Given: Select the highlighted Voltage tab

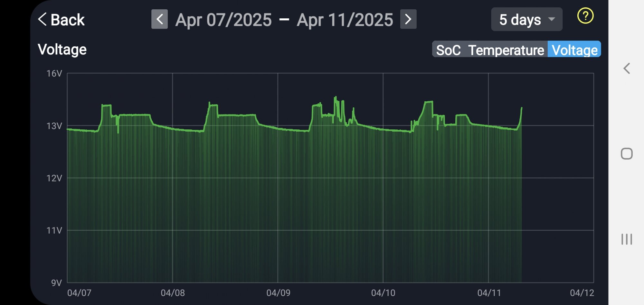Looking at the screenshot, I should [x=574, y=50].
